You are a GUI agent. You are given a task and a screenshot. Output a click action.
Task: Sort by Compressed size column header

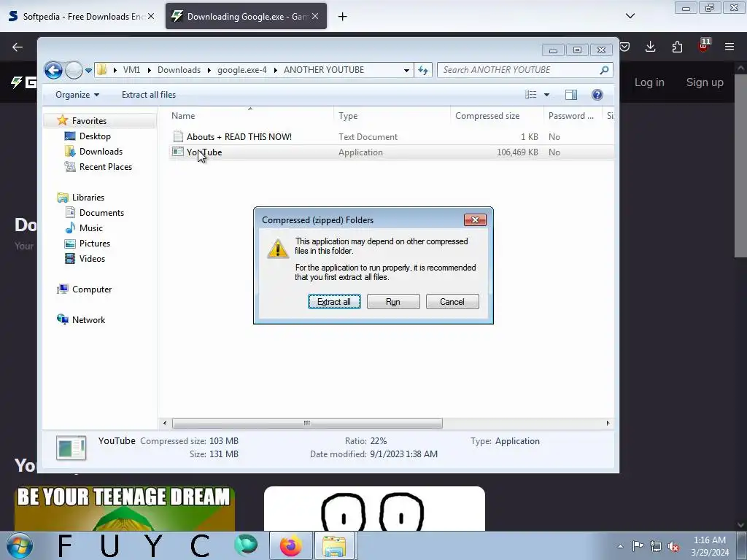pyautogui.click(x=487, y=116)
